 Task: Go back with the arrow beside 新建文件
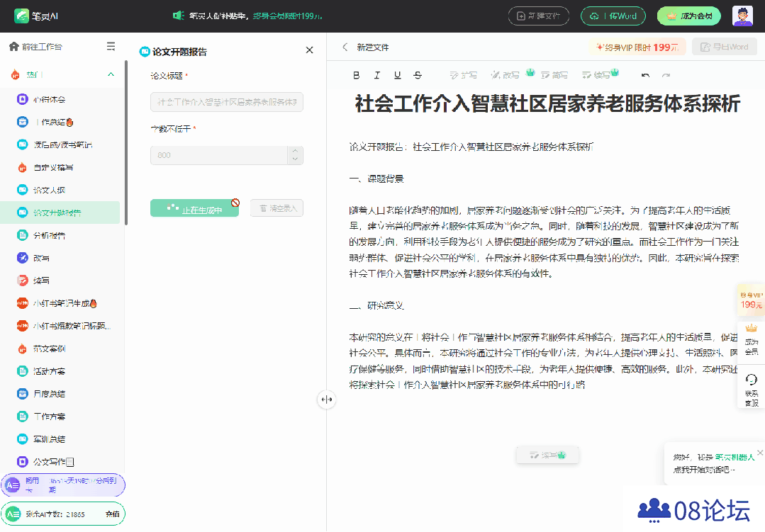point(345,47)
